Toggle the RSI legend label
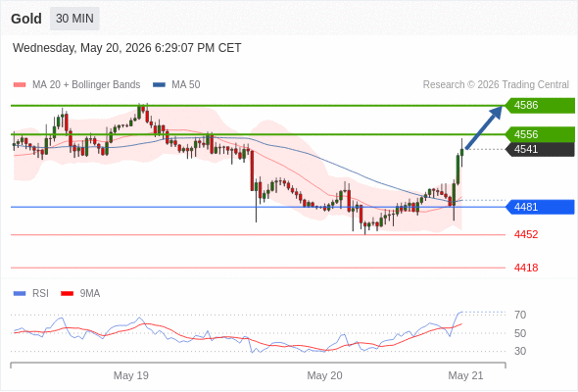The image size is (578, 392). [x=40, y=294]
